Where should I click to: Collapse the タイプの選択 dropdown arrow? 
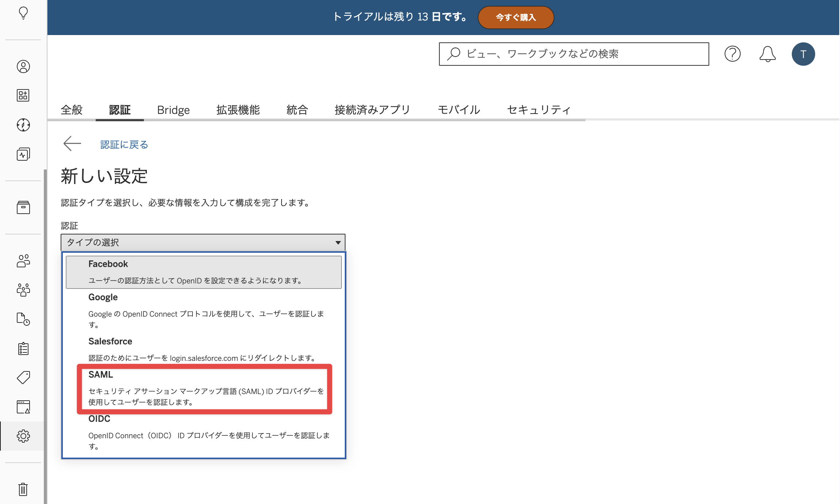pyautogui.click(x=338, y=243)
